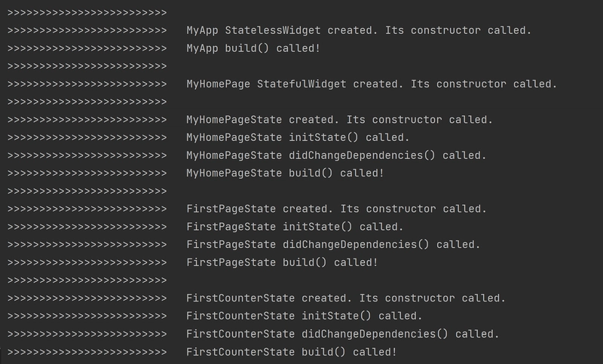The width and height of the screenshot is (603, 364).
Task: Click empty arrow line above FirstPageState created
Action: 87,191
